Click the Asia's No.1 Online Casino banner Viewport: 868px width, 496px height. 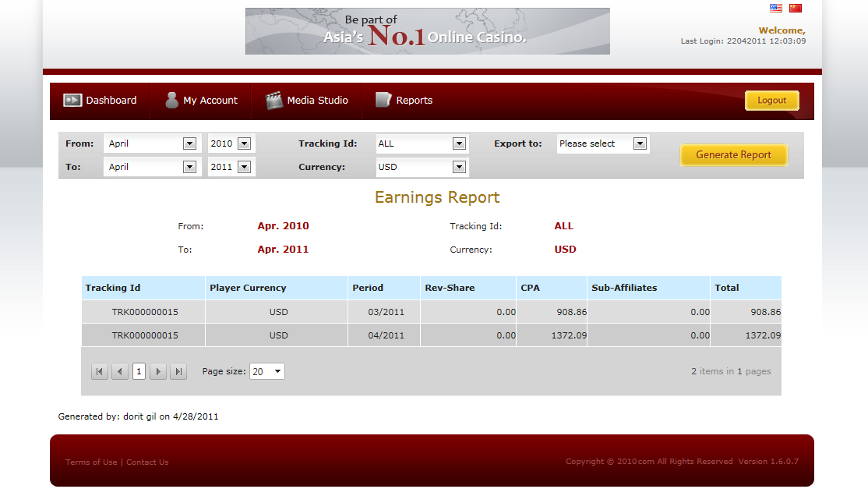point(427,31)
